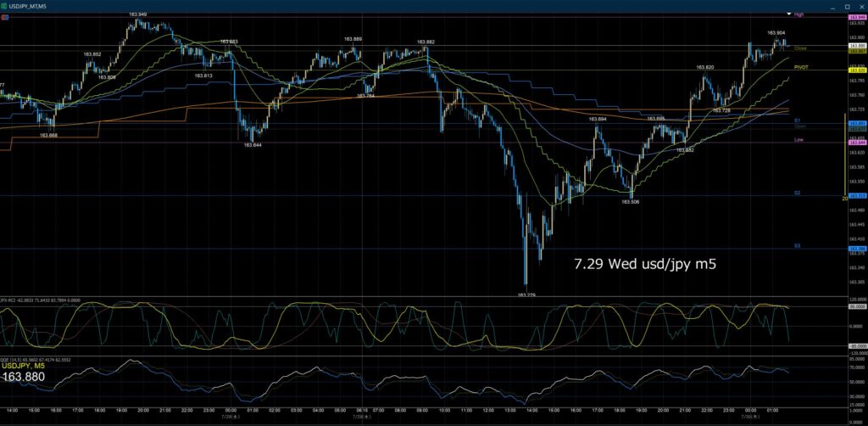
Task: Click the Low level label
Action: tap(798, 140)
